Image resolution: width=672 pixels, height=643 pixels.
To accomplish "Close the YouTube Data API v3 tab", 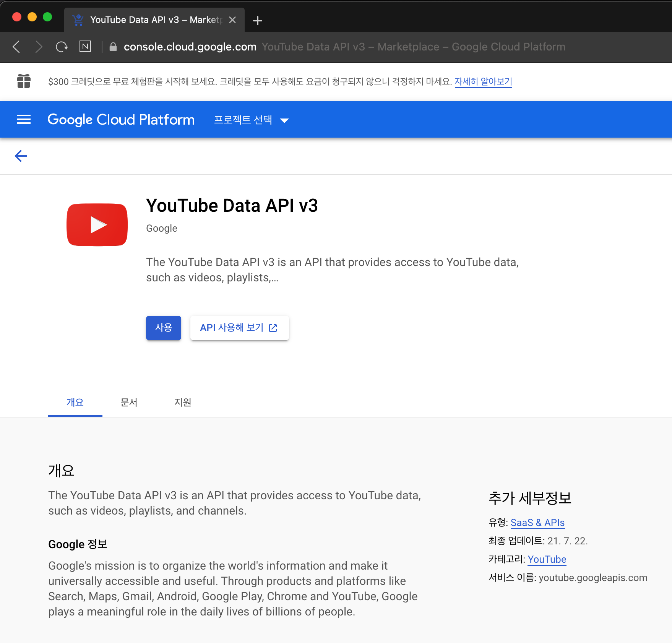I will pos(232,20).
